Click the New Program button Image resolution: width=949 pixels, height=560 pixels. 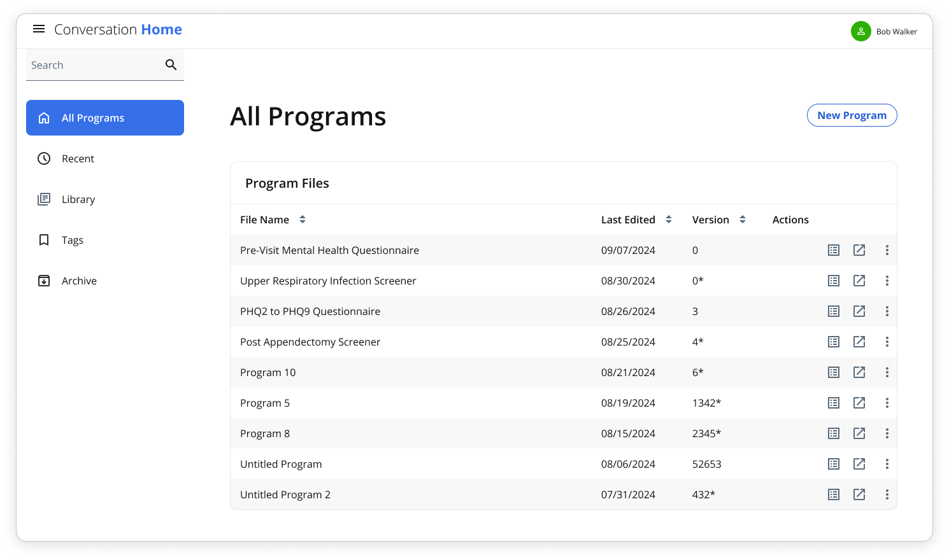(852, 115)
